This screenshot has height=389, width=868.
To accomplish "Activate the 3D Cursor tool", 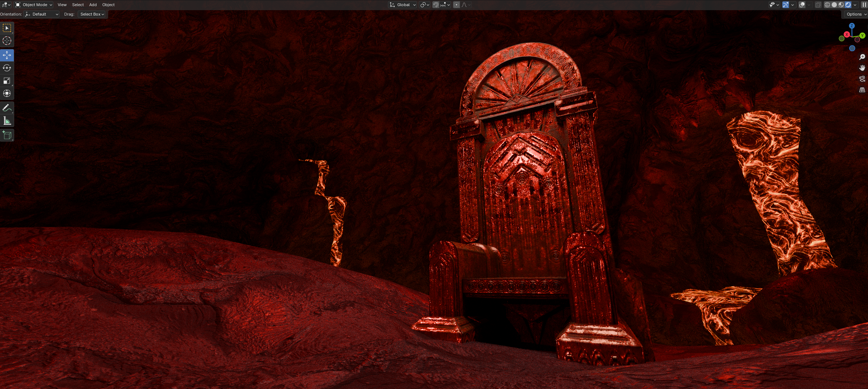I will (x=7, y=41).
